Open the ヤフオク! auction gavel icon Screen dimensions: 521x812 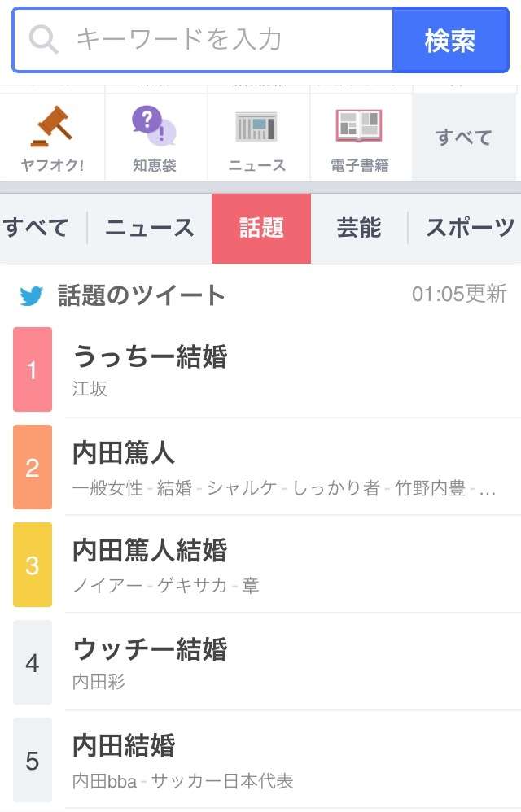(52, 126)
